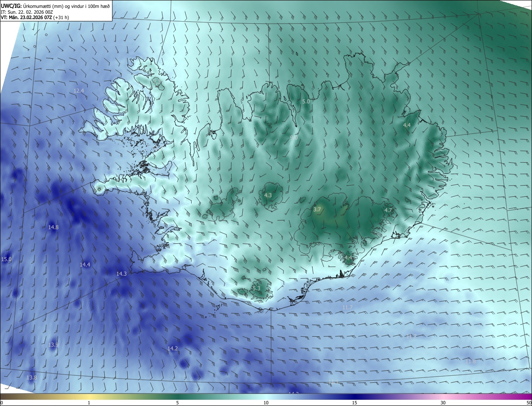Click the color scale tick label 30

[443, 403]
